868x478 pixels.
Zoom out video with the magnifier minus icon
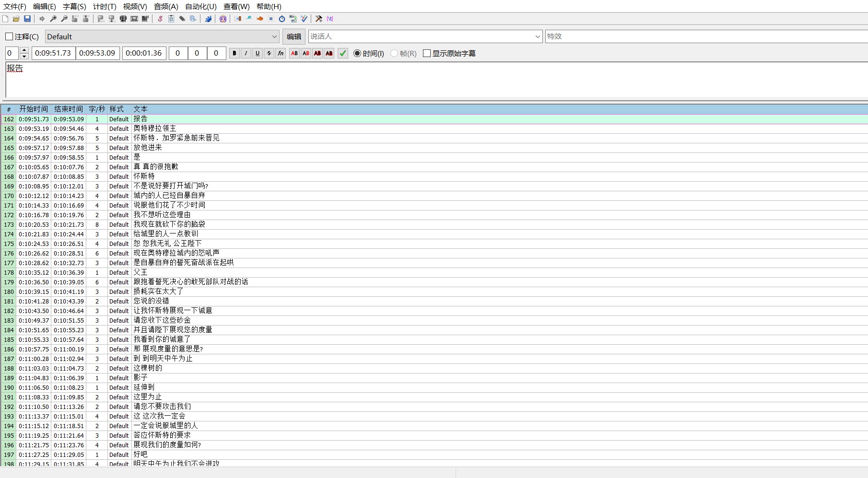pyautogui.click(x=64, y=19)
